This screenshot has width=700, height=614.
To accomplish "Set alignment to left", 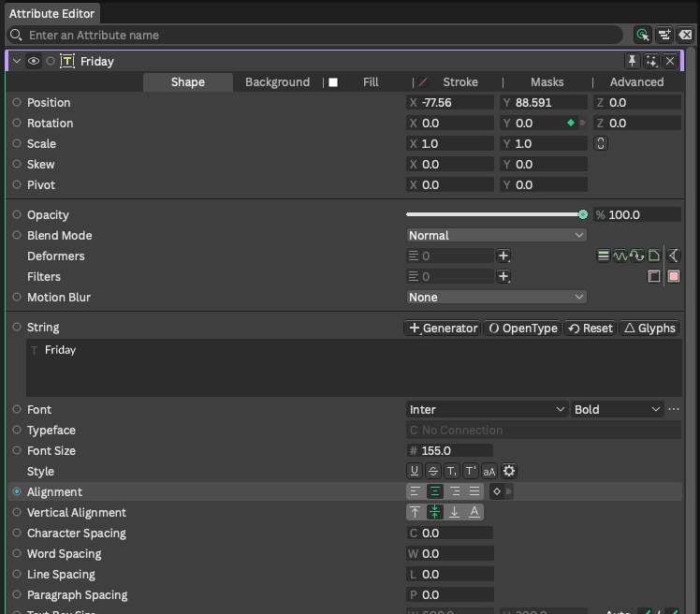I will [x=416, y=491].
